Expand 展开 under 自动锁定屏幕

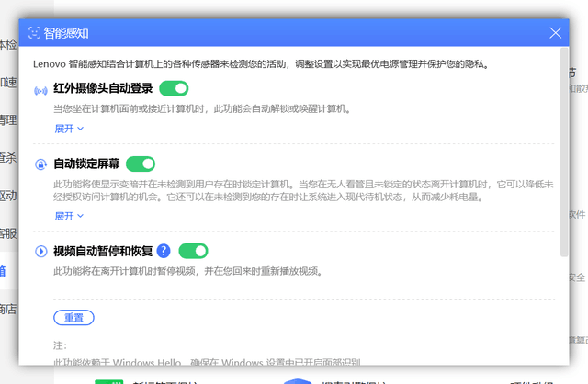(69, 216)
